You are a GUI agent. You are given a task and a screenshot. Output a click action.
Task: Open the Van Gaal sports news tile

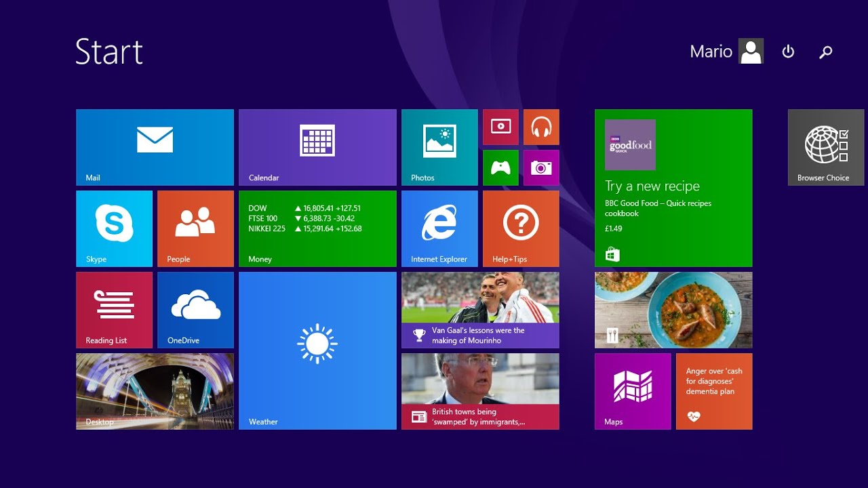pos(480,310)
